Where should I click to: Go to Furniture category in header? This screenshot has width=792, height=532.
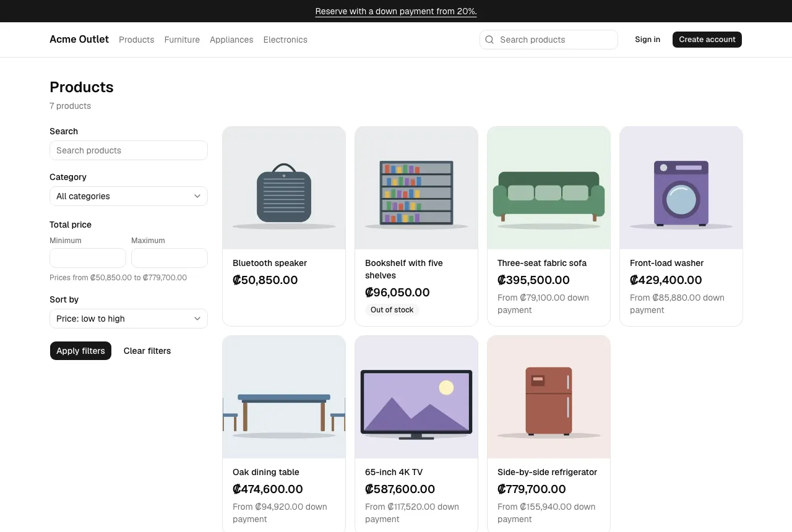point(182,40)
